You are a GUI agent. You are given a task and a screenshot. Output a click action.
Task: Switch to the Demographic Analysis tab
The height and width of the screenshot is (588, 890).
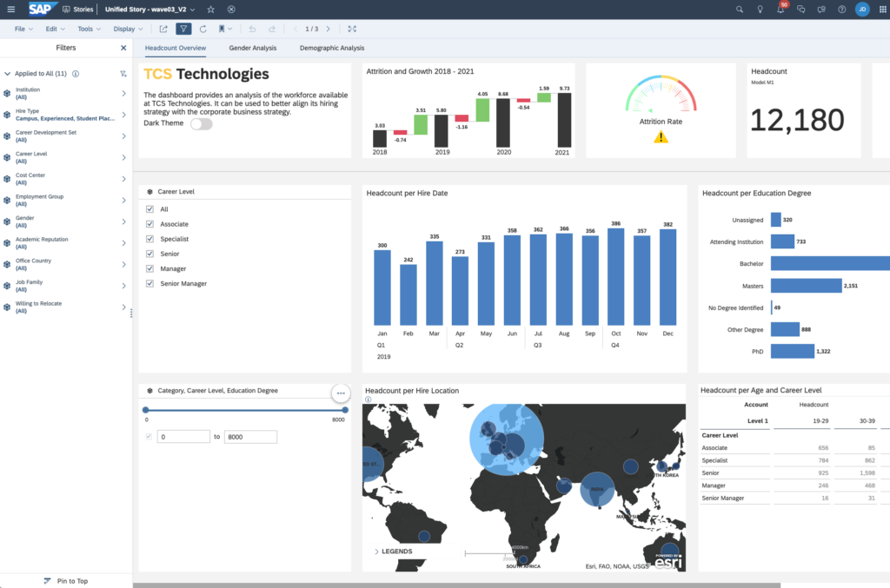click(332, 48)
